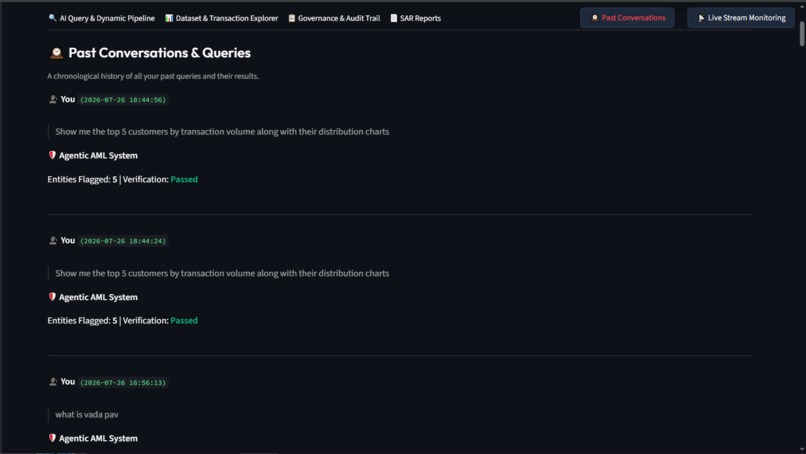Click the query text under 18:44:24

[222, 273]
